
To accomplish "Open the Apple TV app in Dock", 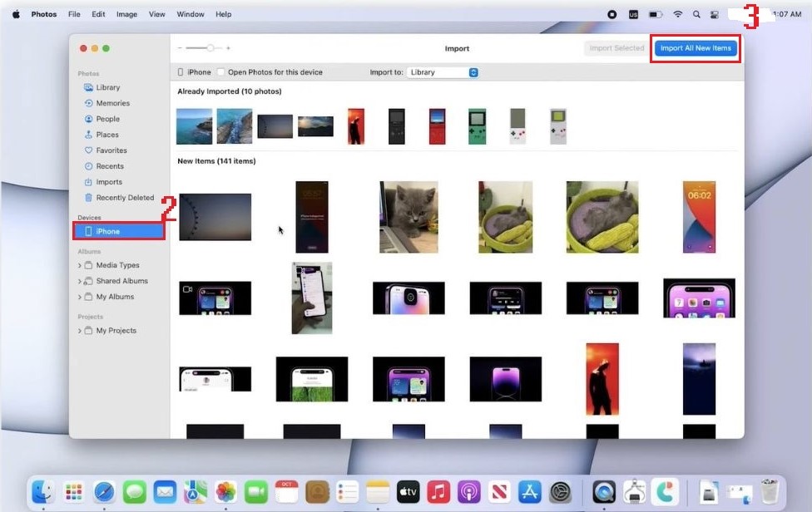I will coord(408,491).
